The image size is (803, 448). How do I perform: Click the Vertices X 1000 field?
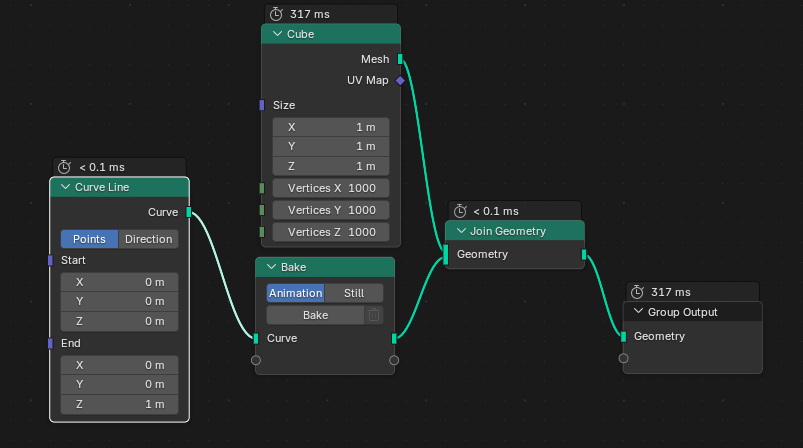coord(331,188)
